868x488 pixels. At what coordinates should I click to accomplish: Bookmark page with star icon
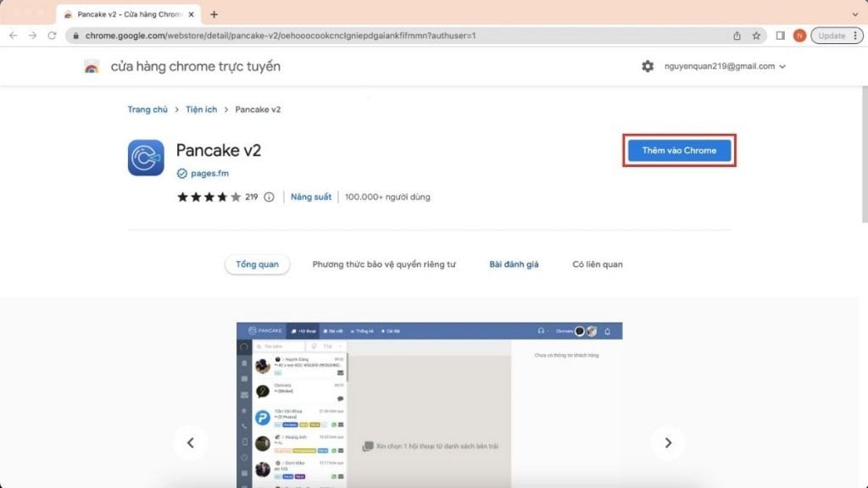click(756, 36)
